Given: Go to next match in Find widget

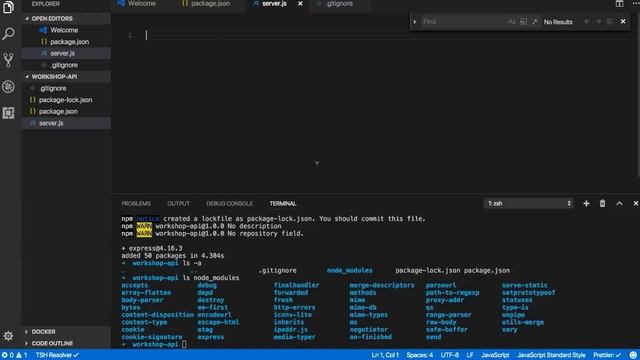Looking at the screenshot, I should pos(598,22).
